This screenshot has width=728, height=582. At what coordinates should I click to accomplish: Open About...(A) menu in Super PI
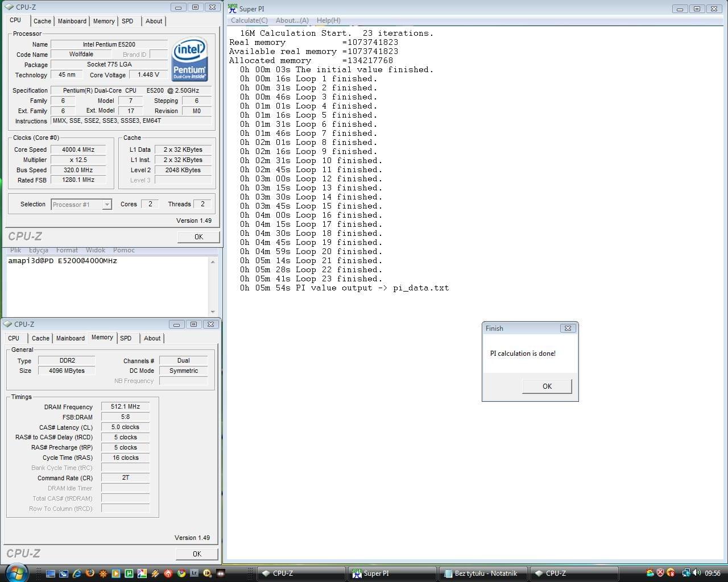(x=292, y=20)
